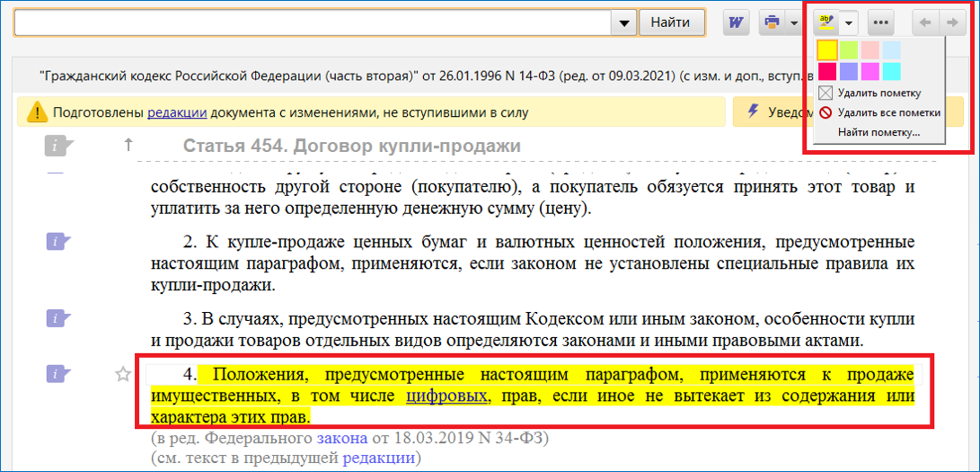Viewport: 980px width, 472px height.
Task: Click heading Статья 454. Договор купли-продажи
Action: pyautogui.click(x=351, y=147)
